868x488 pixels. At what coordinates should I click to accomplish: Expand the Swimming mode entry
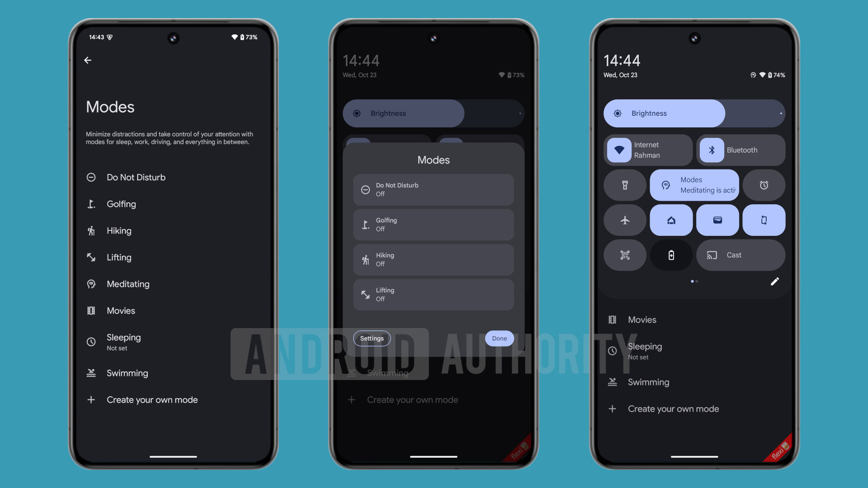pos(127,373)
